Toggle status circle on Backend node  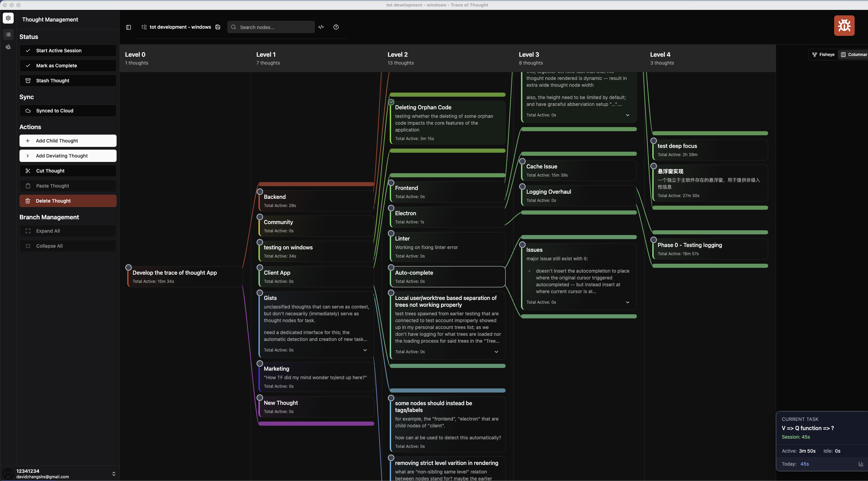tap(260, 192)
